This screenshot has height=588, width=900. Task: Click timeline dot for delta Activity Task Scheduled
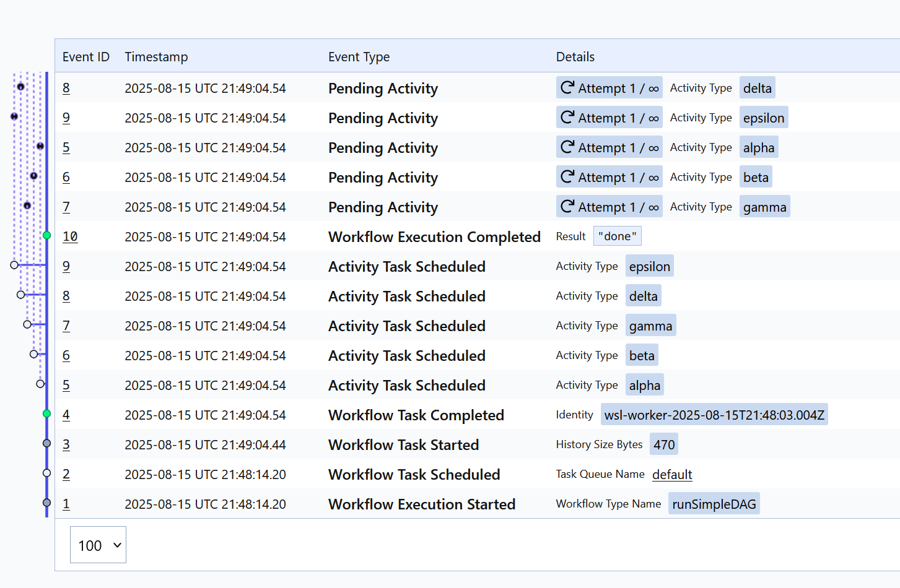point(20,295)
